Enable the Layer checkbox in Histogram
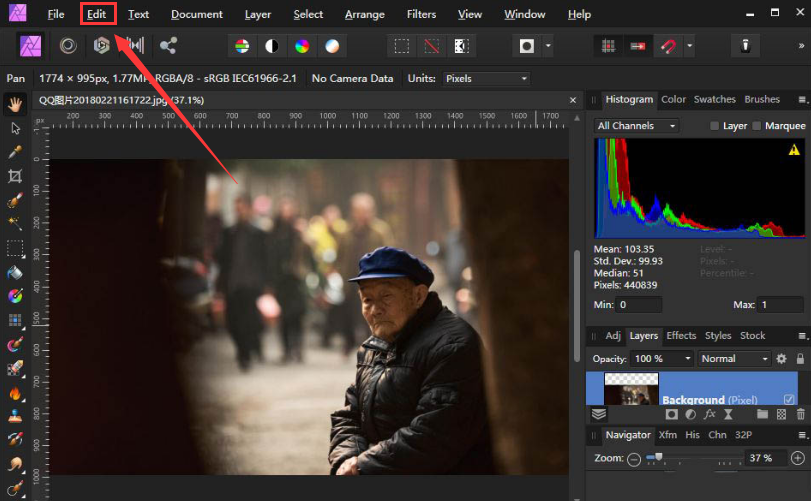This screenshot has width=811, height=501. click(714, 126)
